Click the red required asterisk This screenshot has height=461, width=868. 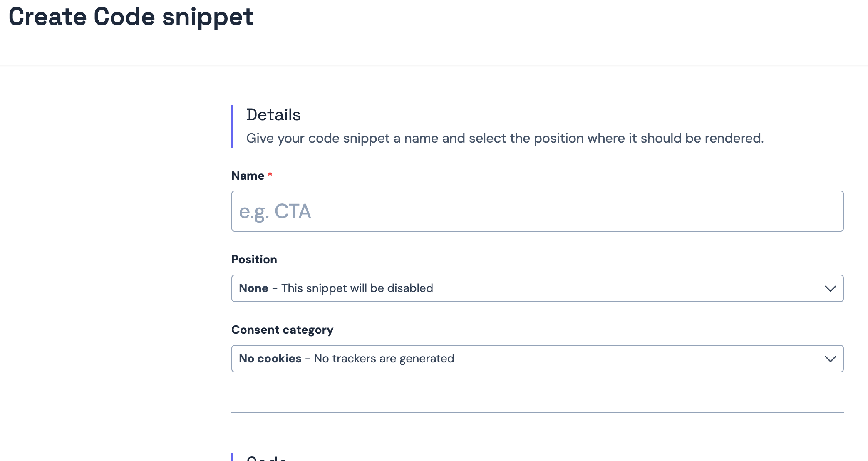[x=270, y=175]
